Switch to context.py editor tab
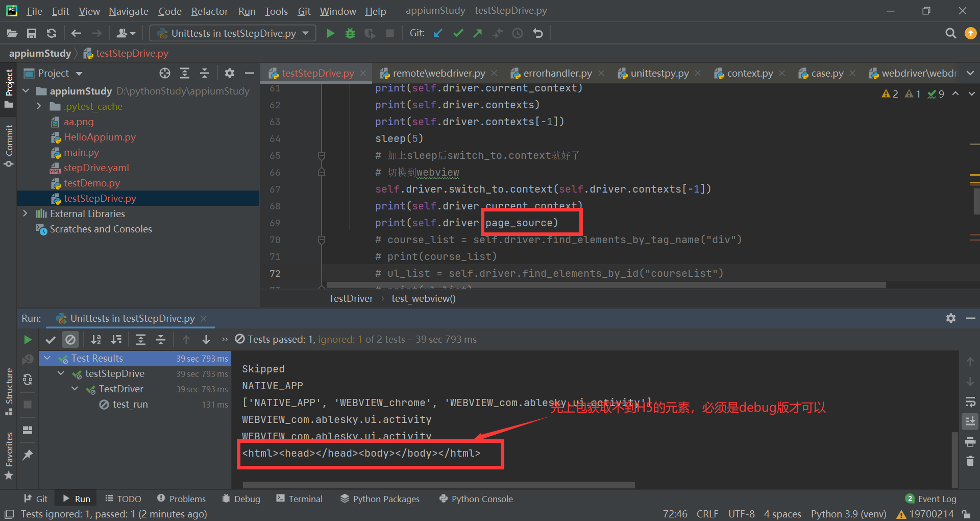The width and height of the screenshot is (980, 521). 750,73
